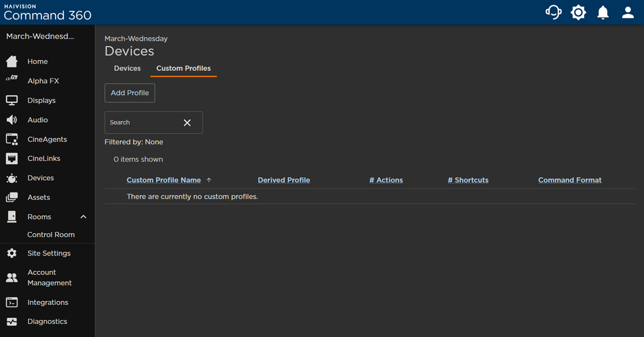This screenshot has width=644, height=337.
Task: Sort by Custom Profile Name column
Action: 163,180
